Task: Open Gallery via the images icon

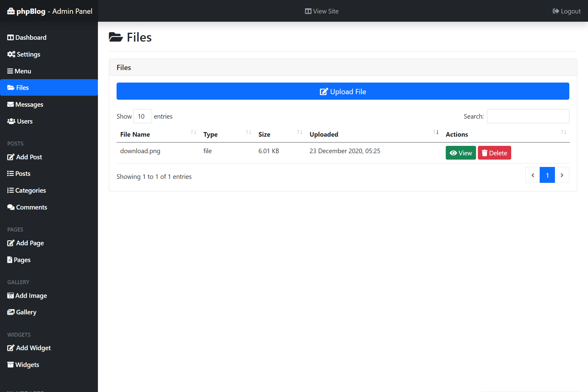Action: pyautogui.click(x=11, y=312)
